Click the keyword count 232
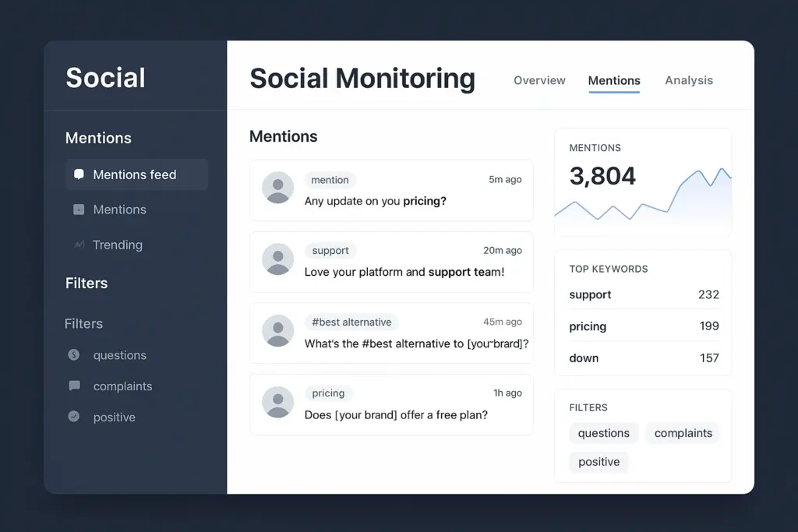The height and width of the screenshot is (532, 798). point(708,294)
